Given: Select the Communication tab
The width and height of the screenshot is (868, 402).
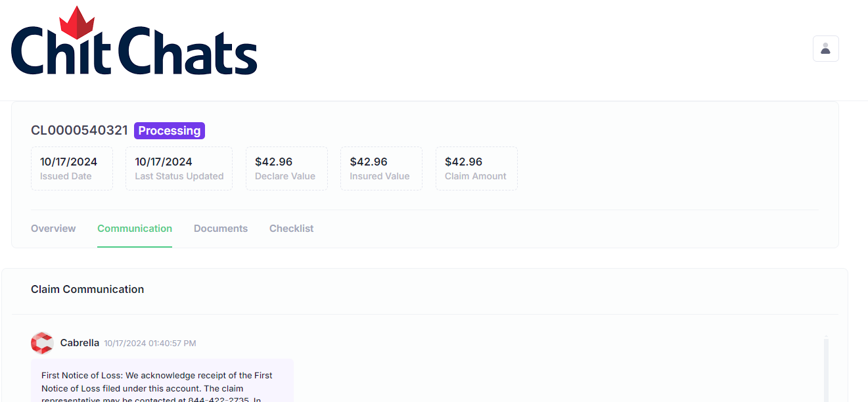Looking at the screenshot, I should 135,229.
